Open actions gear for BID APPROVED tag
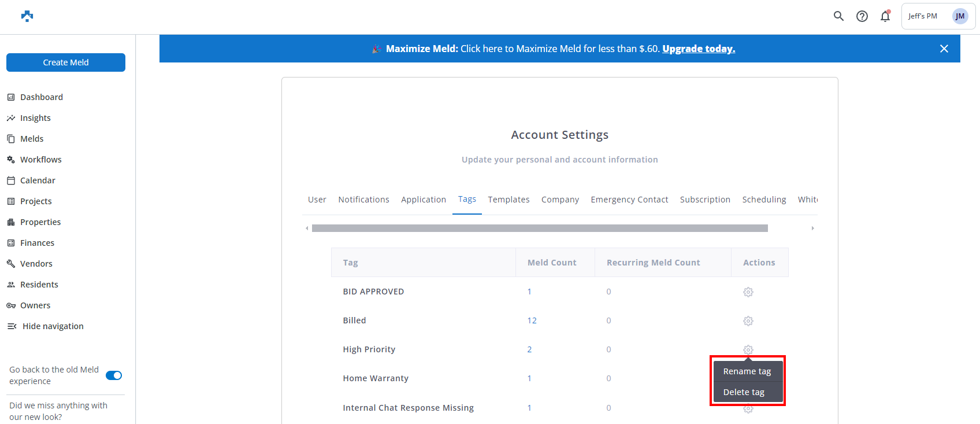Screen dimensions: 980x424 (748, 292)
